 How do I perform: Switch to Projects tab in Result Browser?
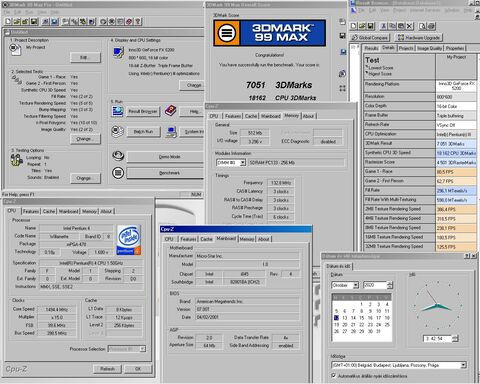[406, 48]
